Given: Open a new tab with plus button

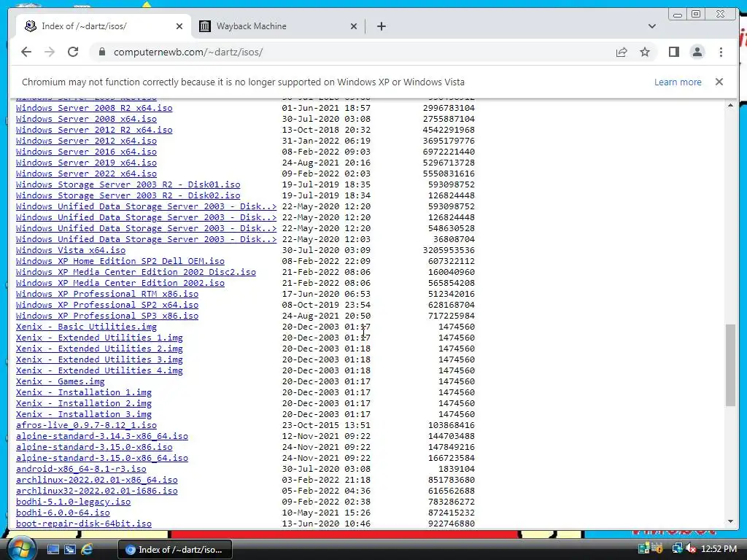Looking at the screenshot, I should pyautogui.click(x=381, y=26).
